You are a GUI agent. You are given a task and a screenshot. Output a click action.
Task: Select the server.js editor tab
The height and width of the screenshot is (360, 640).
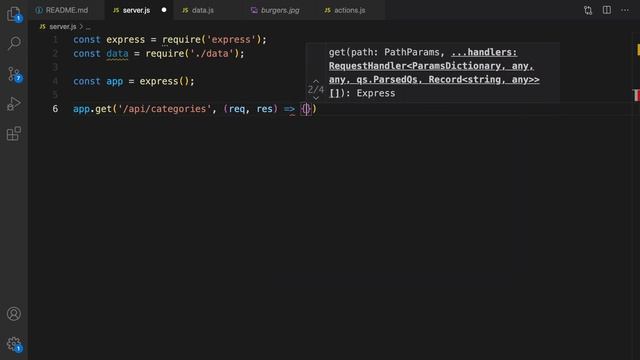(136, 10)
